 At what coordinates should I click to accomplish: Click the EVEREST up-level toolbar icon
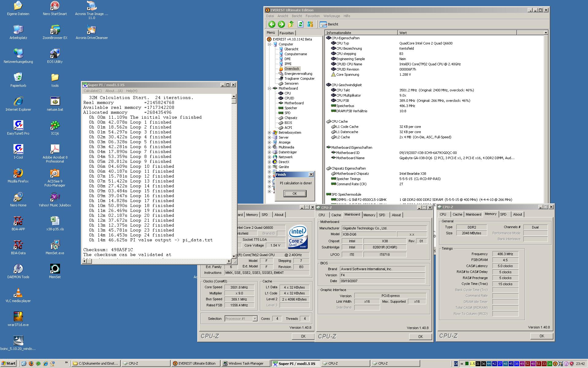tap(291, 24)
